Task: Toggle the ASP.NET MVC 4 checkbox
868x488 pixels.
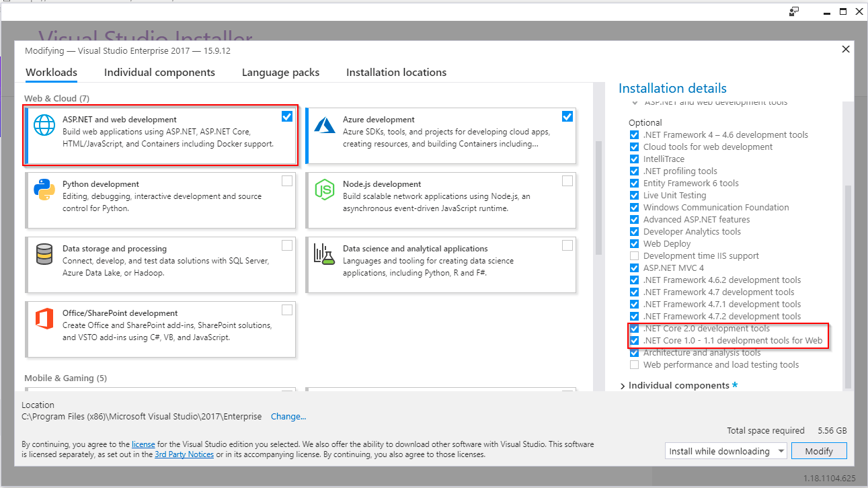Action: click(634, 268)
